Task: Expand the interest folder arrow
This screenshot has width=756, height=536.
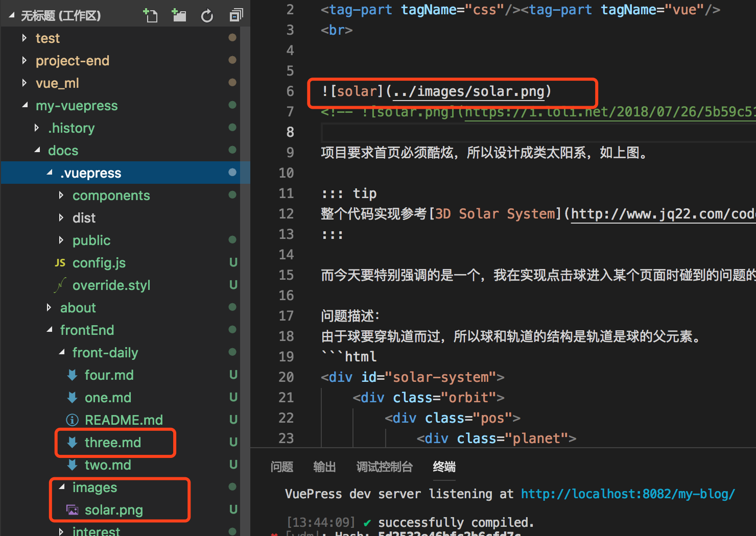Action: pyautogui.click(x=61, y=531)
